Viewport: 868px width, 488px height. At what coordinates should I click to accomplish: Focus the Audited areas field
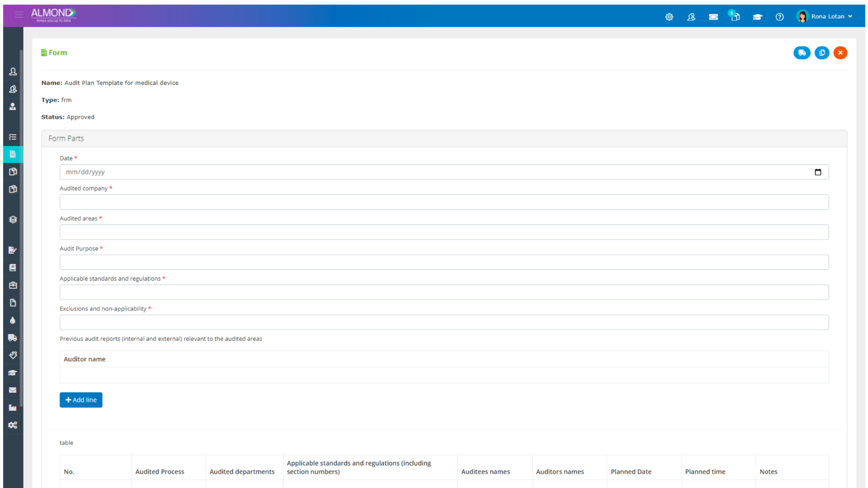click(444, 232)
